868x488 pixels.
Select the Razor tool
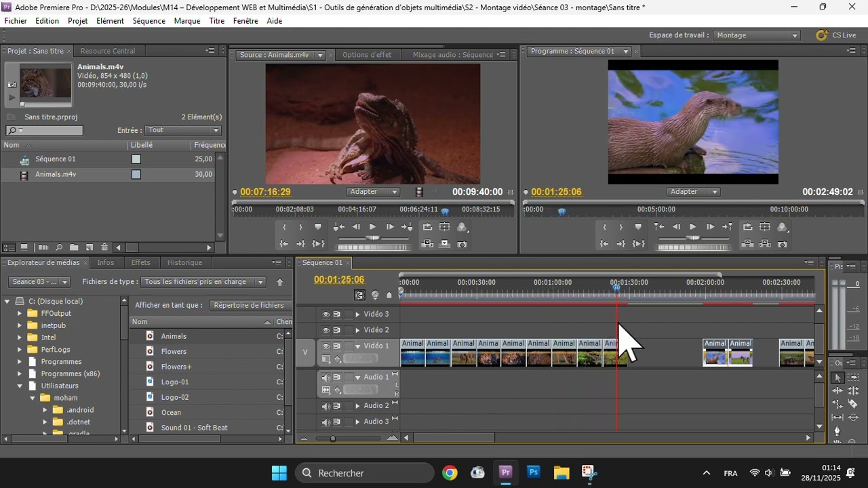pos(853,404)
